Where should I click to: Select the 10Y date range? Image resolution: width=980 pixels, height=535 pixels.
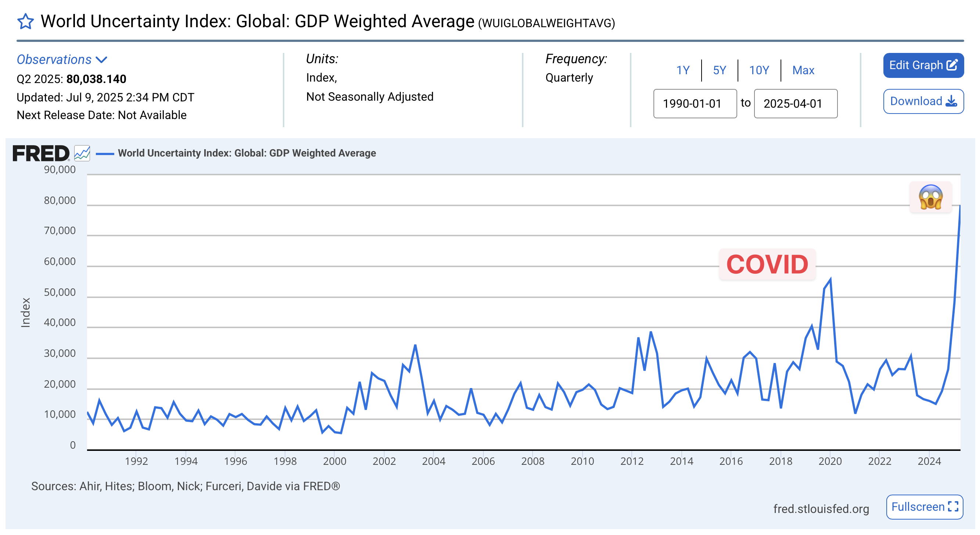point(759,70)
